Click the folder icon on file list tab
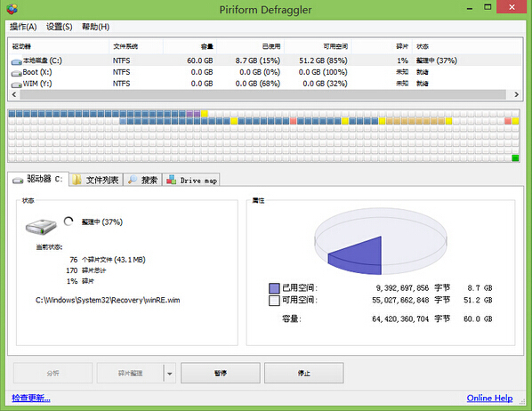The height and width of the screenshot is (411, 532). [x=77, y=180]
